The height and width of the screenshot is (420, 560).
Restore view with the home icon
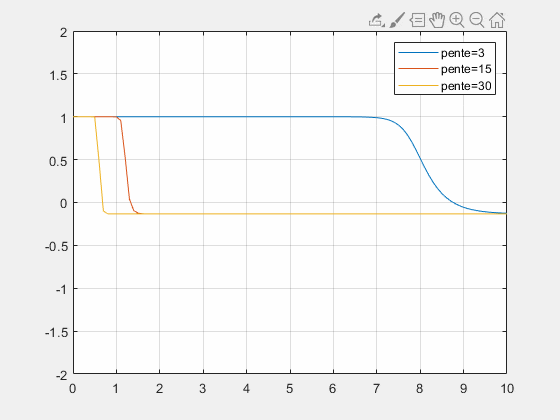coord(497,20)
